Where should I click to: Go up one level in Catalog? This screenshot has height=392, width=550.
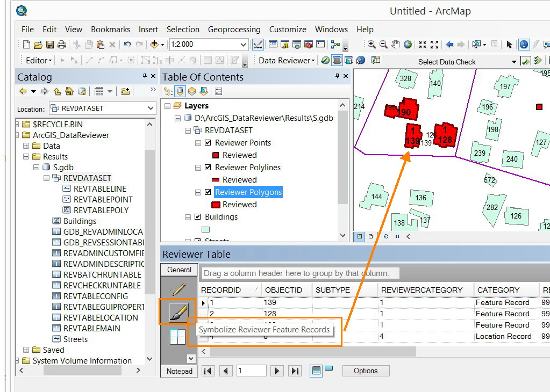(57, 91)
